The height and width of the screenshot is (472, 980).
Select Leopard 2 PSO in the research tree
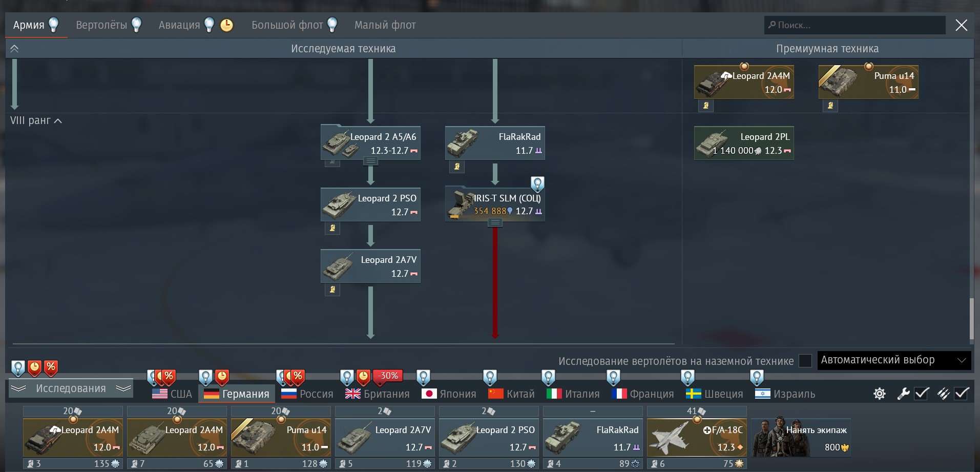(x=370, y=204)
